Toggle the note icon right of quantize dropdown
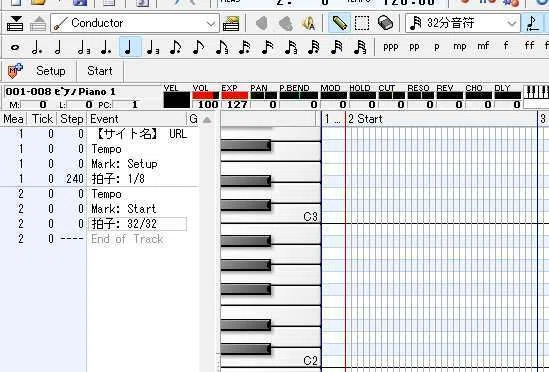The width and height of the screenshot is (549, 372). pos(533,23)
